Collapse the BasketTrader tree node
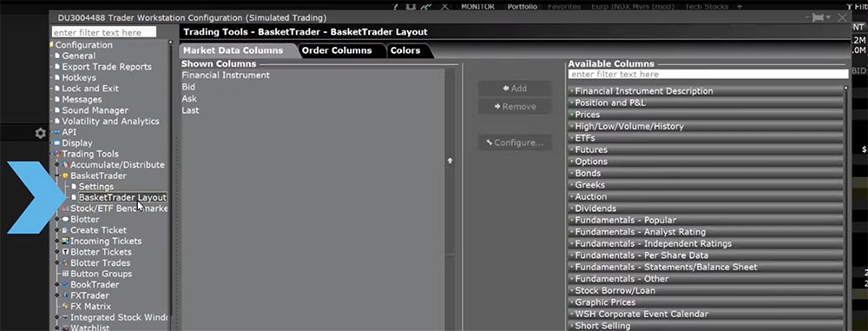Screen dimensions: 868x331 click(x=57, y=175)
